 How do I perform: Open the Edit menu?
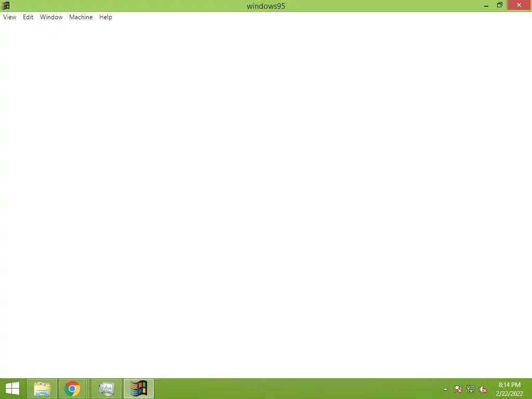pos(28,17)
